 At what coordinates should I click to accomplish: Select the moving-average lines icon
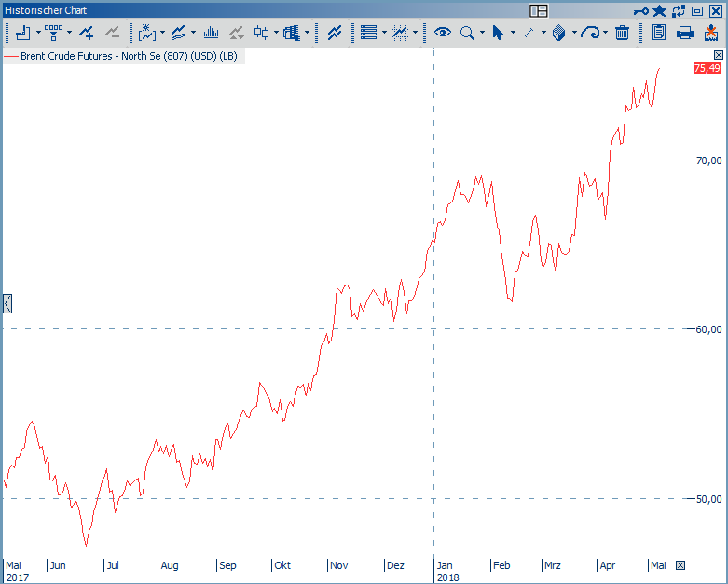(178, 33)
